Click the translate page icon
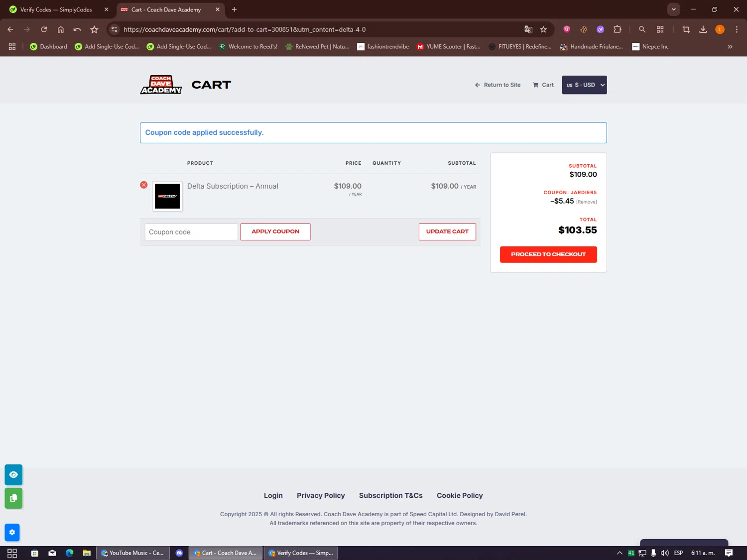Image resolution: width=747 pixels, height=560 pixels. pos(528,29)
